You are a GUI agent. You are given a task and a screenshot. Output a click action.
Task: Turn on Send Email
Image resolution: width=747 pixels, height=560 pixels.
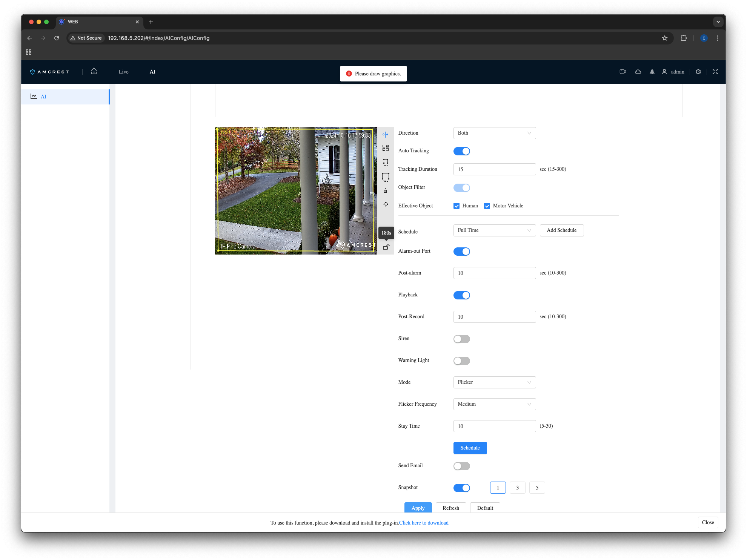(462, 466)
